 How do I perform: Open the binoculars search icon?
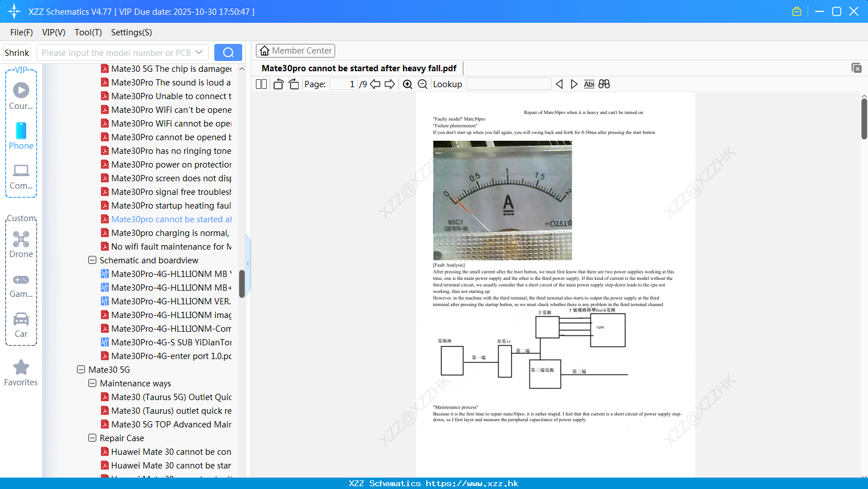pos(604,84)
